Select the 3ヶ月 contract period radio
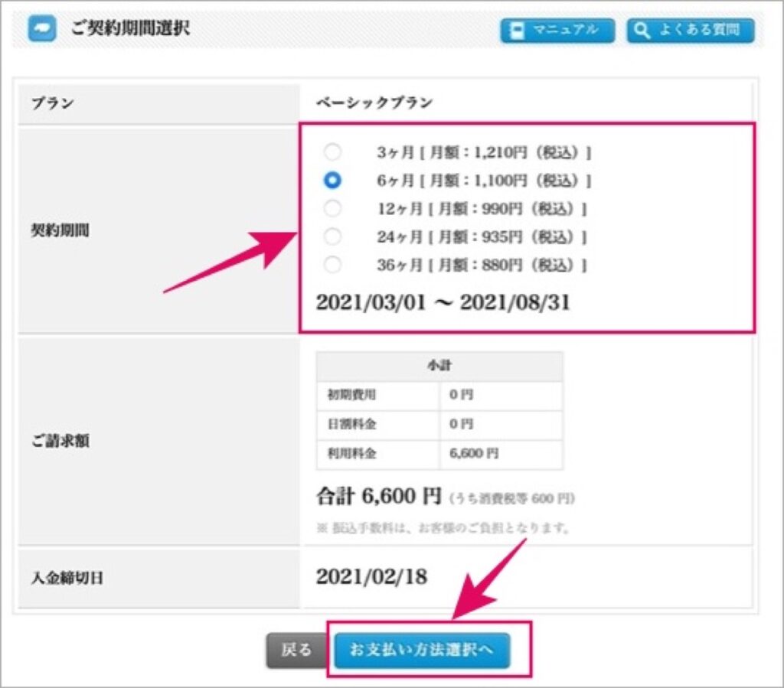The height and width of the screenshot is (688, 784). point(332,152)
